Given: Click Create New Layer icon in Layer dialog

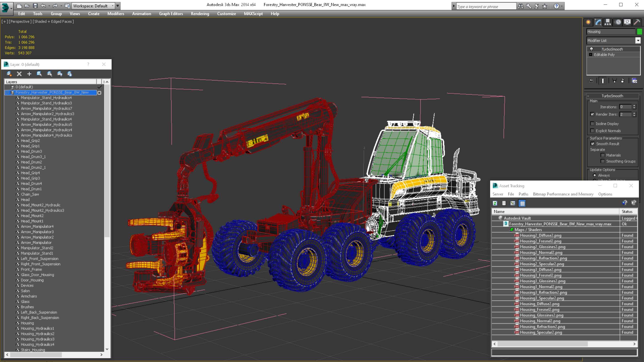Looking at the screenshot, I should tap(9, 74).
